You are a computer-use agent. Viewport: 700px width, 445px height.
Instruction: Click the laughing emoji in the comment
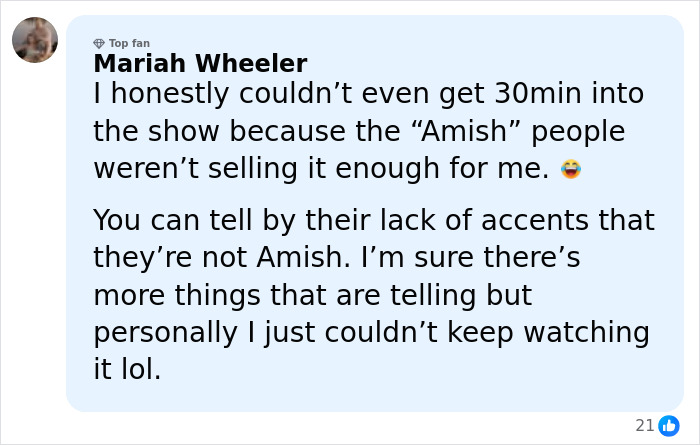(x=571, y=169)
